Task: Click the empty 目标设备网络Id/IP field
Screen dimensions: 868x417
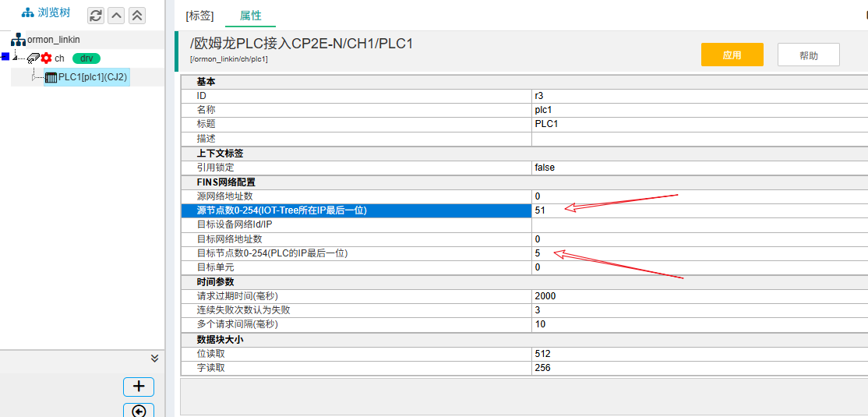Action: pos(700,224)
